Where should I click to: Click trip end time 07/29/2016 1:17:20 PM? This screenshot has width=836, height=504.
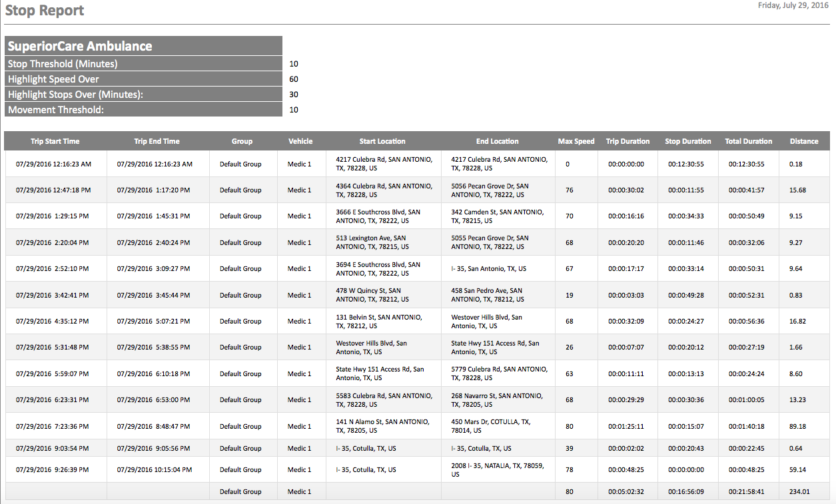[153, 190]
